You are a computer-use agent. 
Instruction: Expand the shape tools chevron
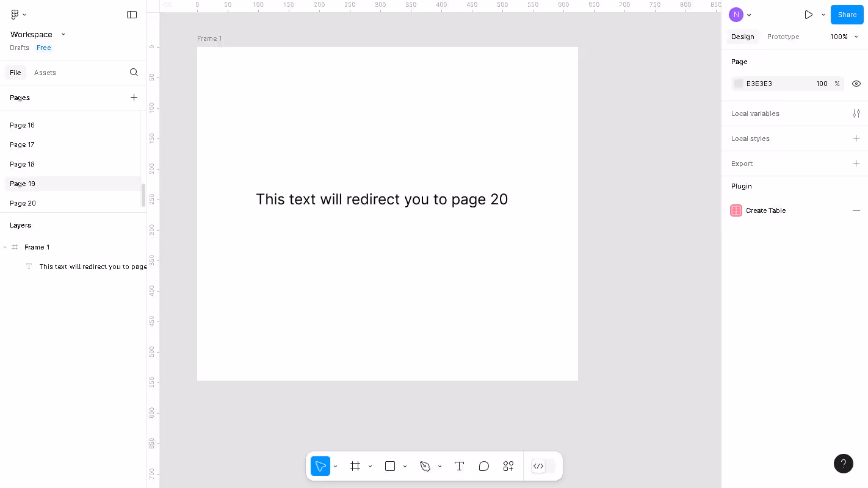405,467
